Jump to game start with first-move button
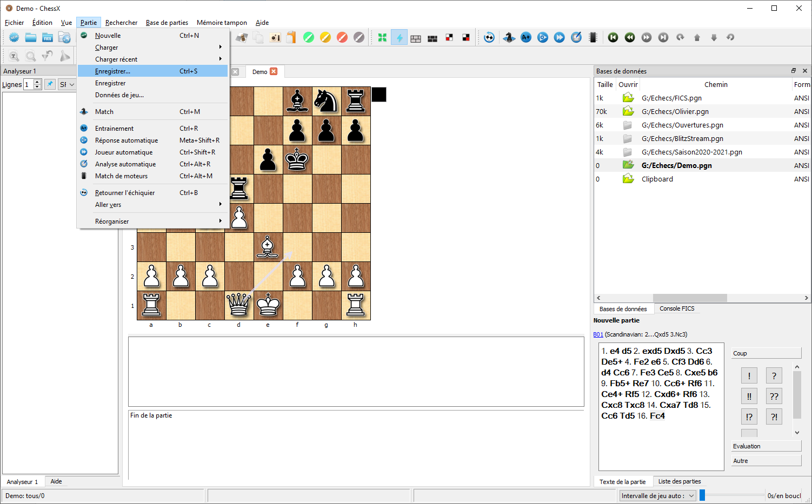812x504 pixels. [x=613, y=37]
